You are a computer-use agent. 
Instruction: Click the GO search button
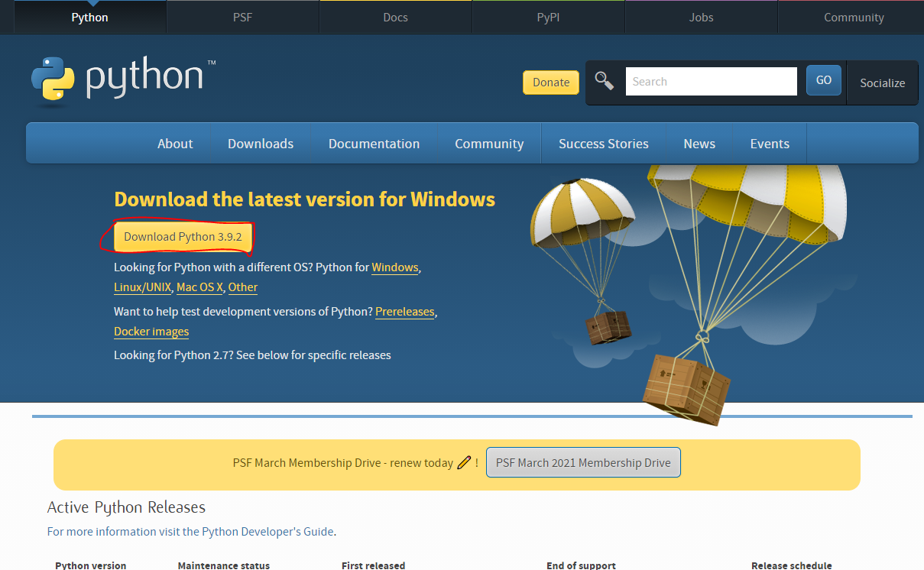click(824, 80)
